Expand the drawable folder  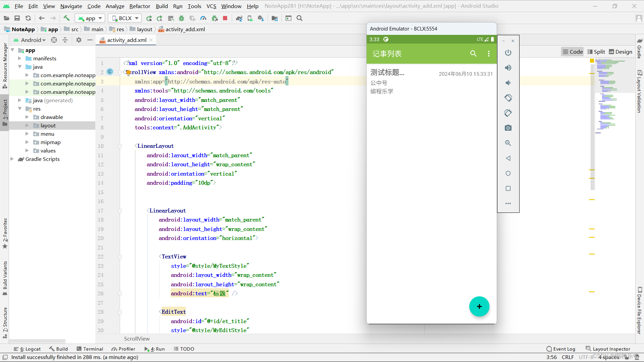tap(27, 117)
